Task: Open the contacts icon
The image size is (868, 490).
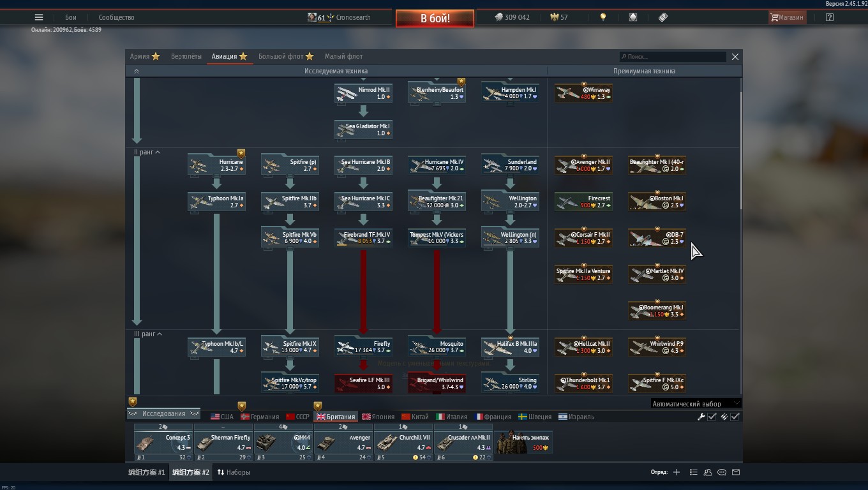Action: pyautogui.click(x=708, y=472)
